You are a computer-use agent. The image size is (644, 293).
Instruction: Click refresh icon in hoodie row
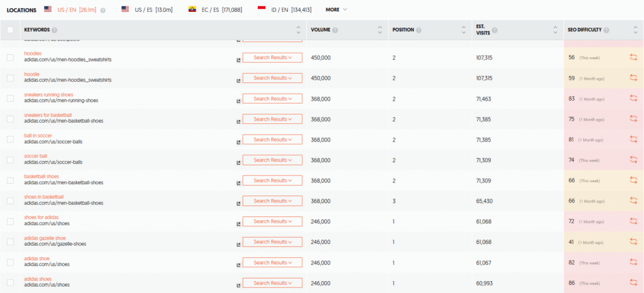633,78
